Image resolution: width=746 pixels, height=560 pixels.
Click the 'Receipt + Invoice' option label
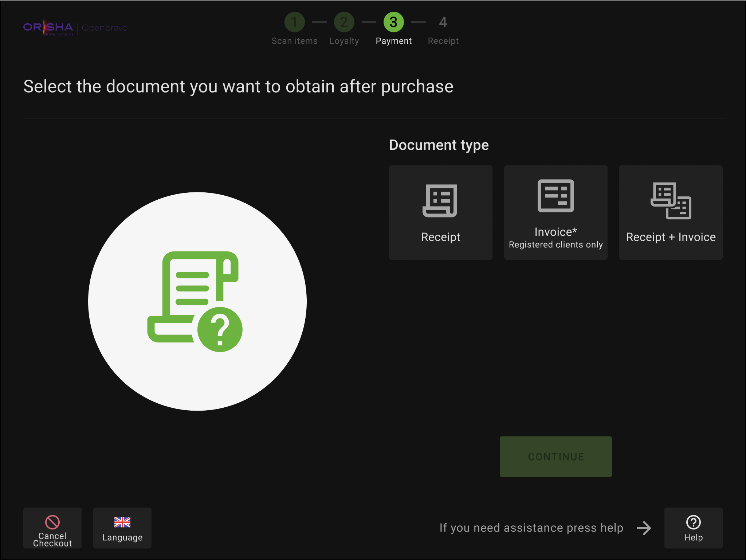point(671,237)
